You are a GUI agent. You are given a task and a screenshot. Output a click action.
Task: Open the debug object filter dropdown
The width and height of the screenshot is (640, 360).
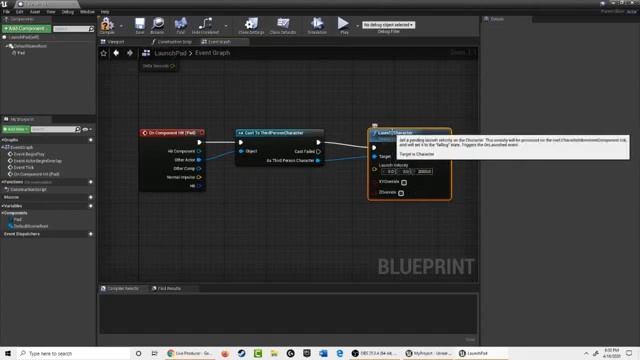389,25
